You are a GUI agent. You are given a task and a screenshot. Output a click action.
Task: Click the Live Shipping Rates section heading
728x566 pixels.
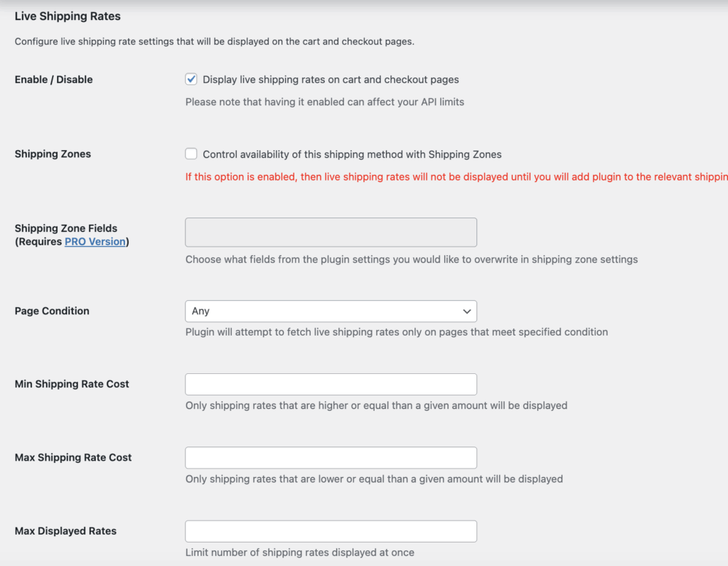(x=68, y=16)
